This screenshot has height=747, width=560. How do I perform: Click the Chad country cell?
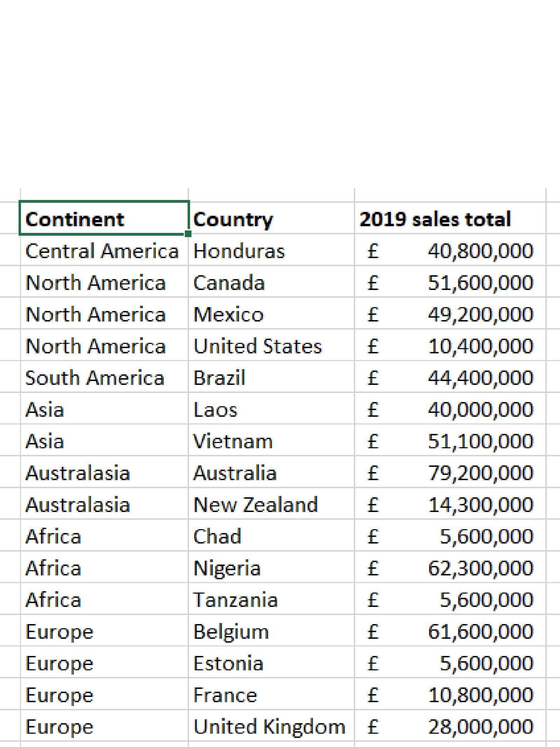click(x=271, y=536)
